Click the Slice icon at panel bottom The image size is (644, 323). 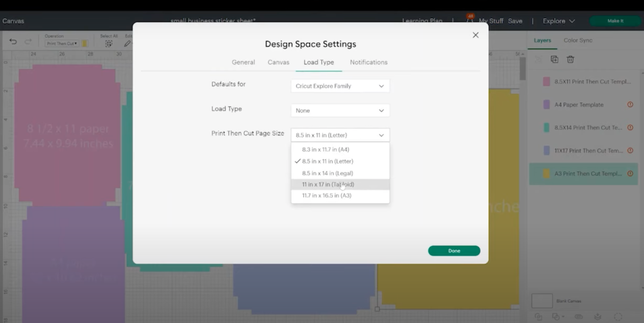click(539, 317)
